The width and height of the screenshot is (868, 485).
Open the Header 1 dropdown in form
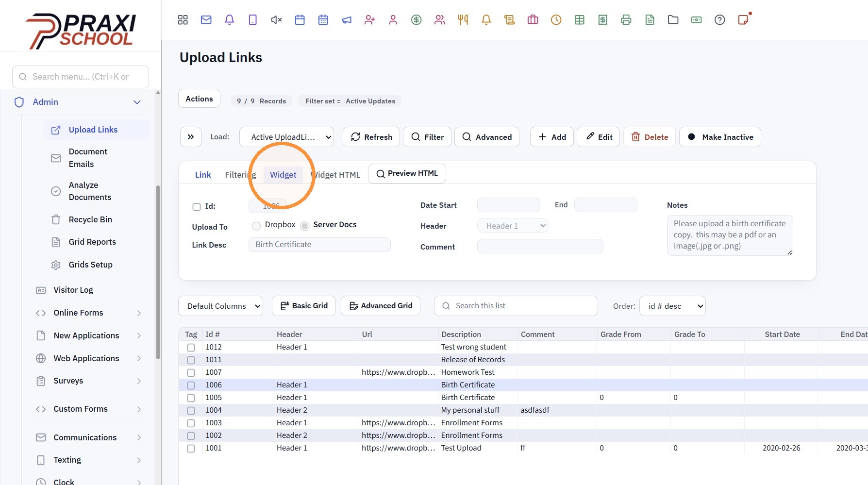tap(513, 226)
